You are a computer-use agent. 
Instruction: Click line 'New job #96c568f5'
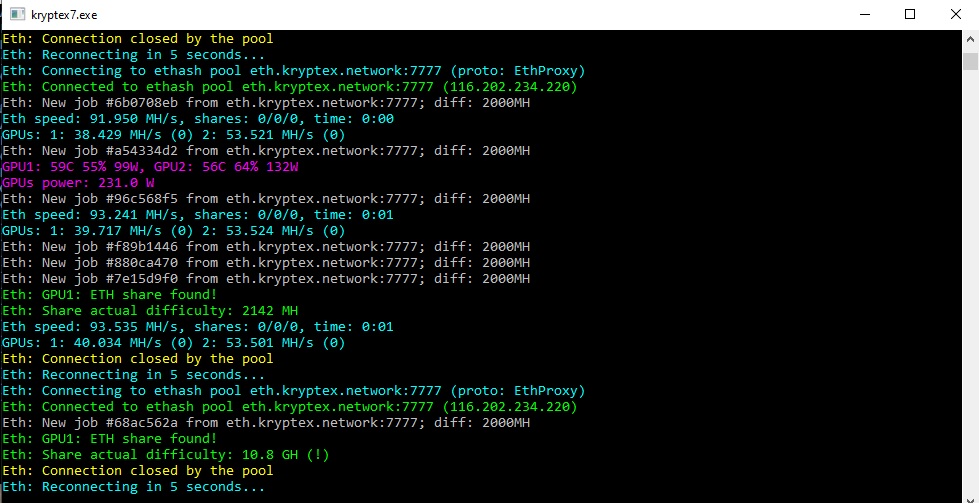pyautogui.click(x=266, y=199)
